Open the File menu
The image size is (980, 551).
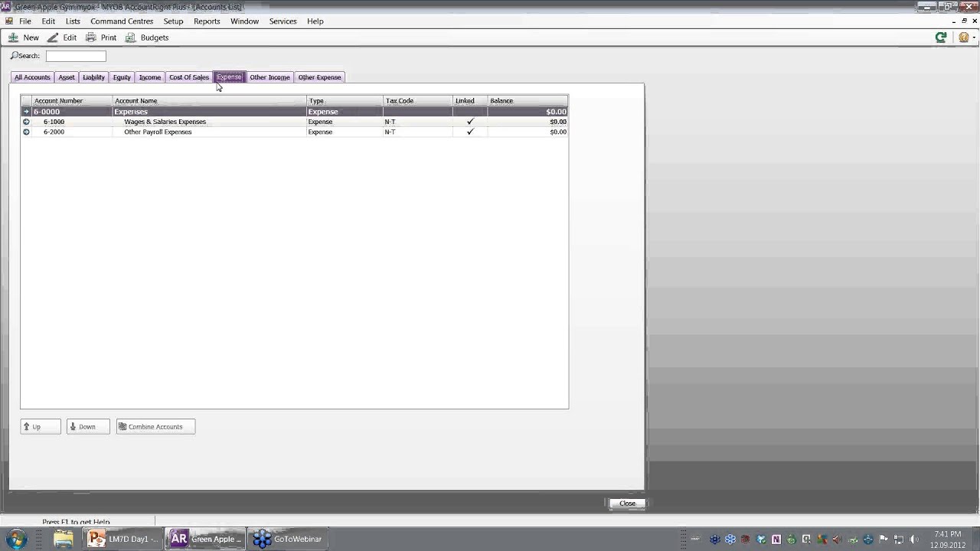[25, 21]
